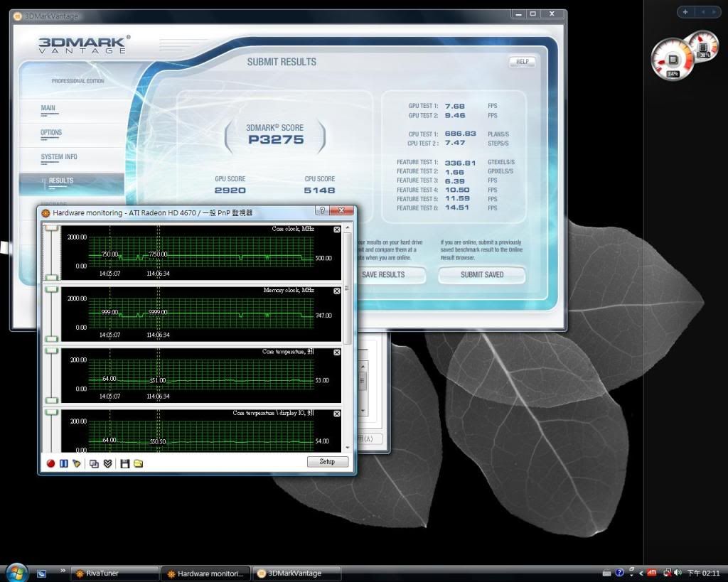The height and width of the screenshot is (582, 728).
Task: Open the MAIN tab in 3DMark Vantage
Action: point(48,108)
